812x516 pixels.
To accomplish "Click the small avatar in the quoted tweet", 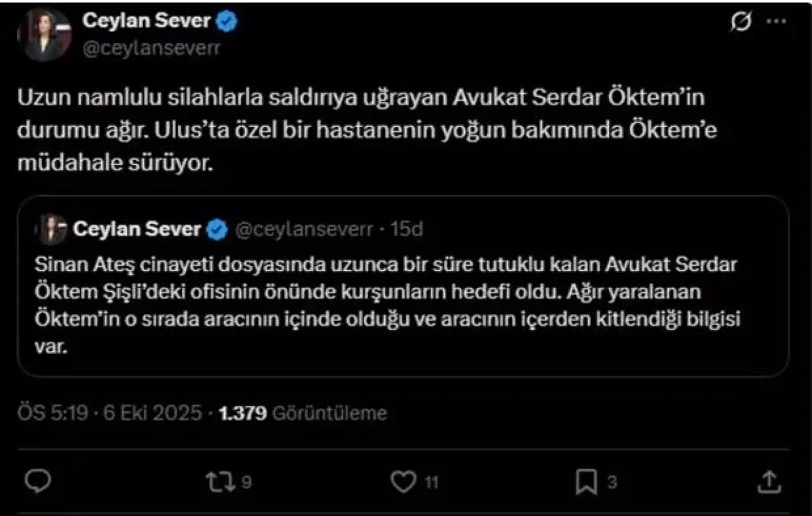I will pos(54,230).
